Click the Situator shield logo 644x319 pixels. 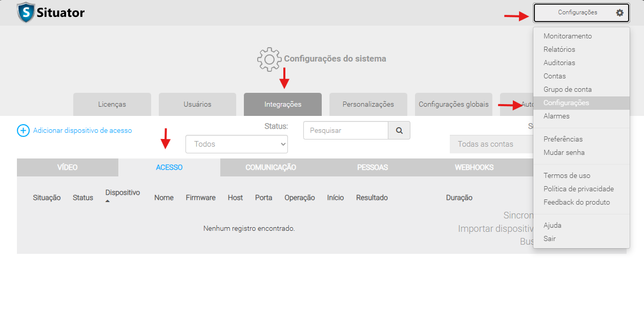click(x=26, y=13)
